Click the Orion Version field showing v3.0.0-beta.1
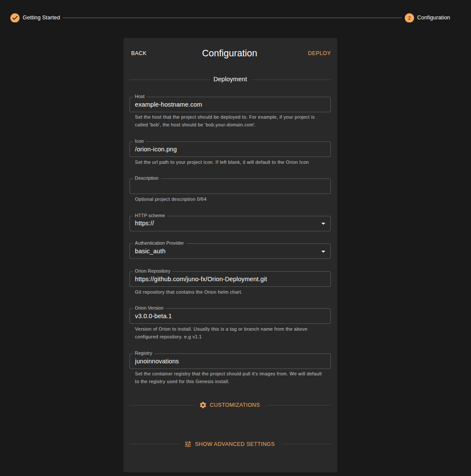The height and width of the screenshot is (476, 471). point(230,316)
